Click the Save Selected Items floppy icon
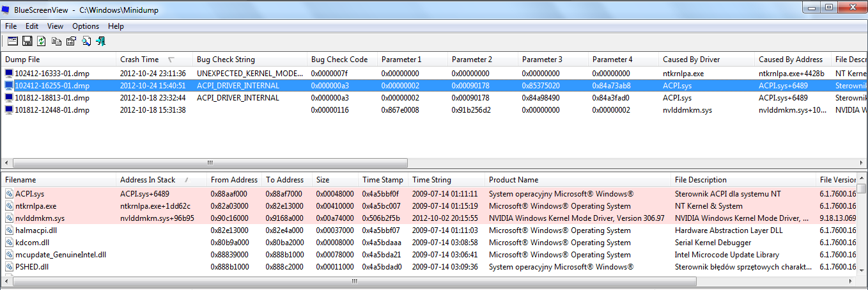868x290 pixels. pos(27,41)
